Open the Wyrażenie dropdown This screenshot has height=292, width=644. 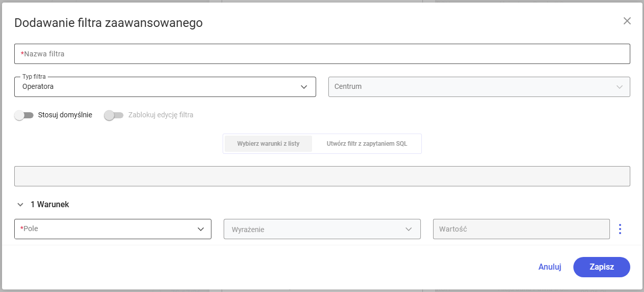click(322, 229)
